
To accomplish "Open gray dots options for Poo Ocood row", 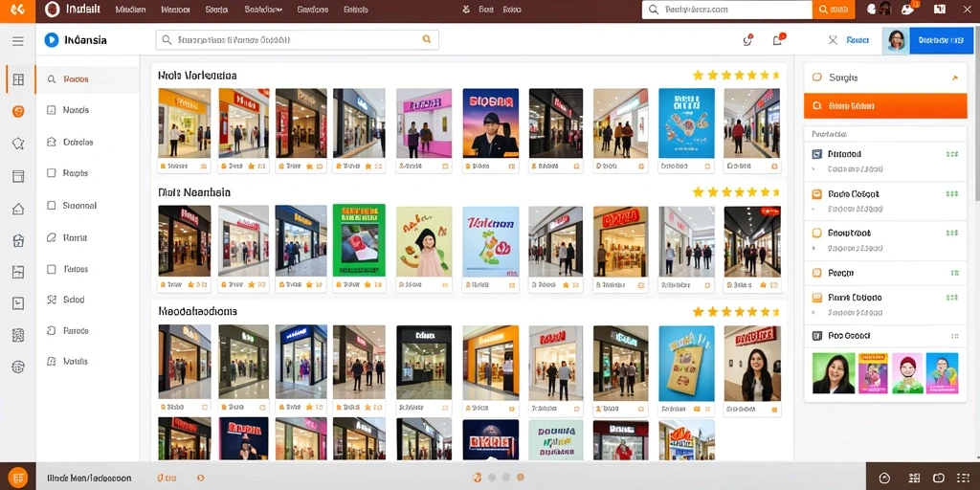I will coord(954,336).
